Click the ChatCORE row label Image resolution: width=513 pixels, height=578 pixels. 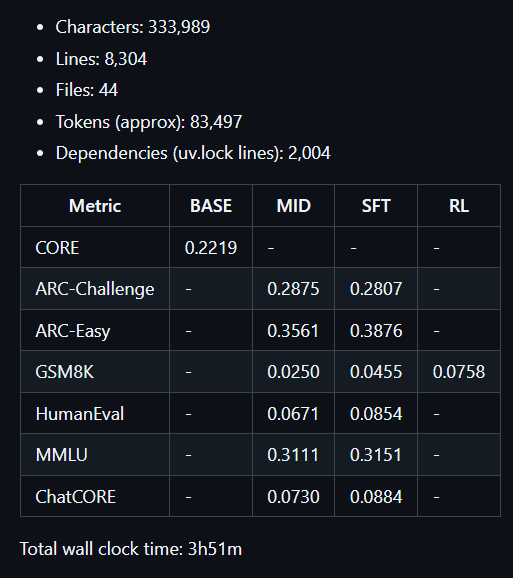(76, 497)
